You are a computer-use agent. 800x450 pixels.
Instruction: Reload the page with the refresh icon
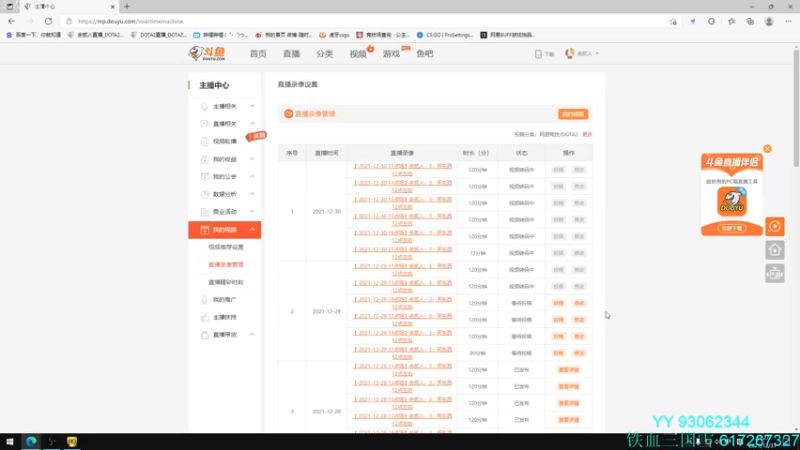[48, 21]
